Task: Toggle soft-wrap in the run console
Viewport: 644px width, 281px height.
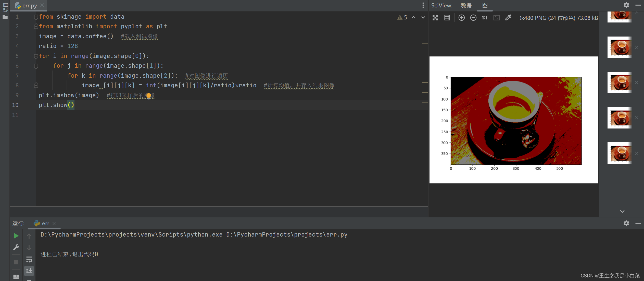Action: [x=29, y=260]
